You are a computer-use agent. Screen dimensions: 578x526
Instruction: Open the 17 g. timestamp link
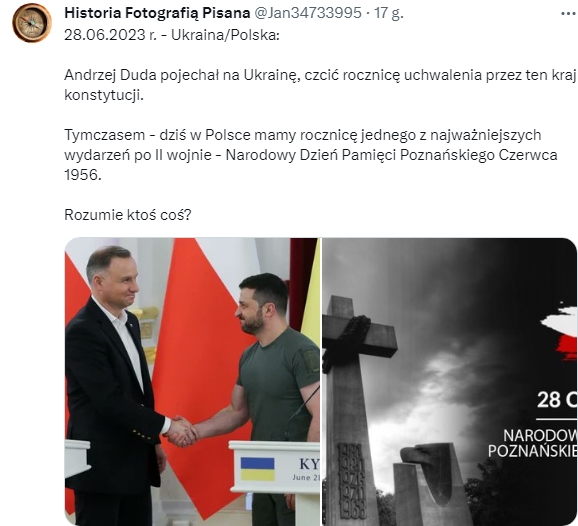[x=389, y=13]
